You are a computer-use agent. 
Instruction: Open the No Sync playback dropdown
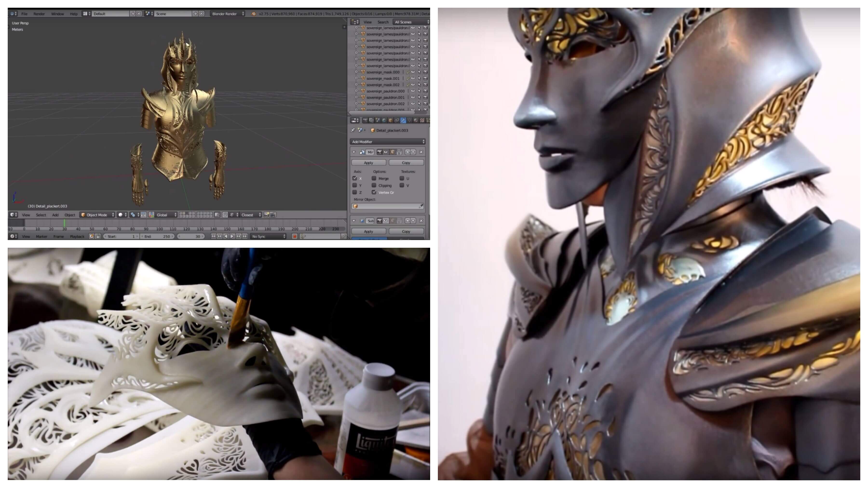268,236
